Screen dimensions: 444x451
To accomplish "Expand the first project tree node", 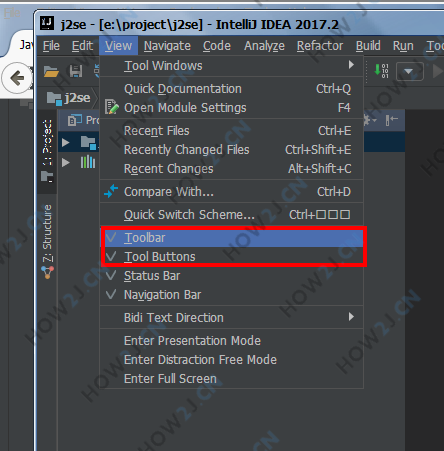I will pyautogui.click(x=66, y=143).
